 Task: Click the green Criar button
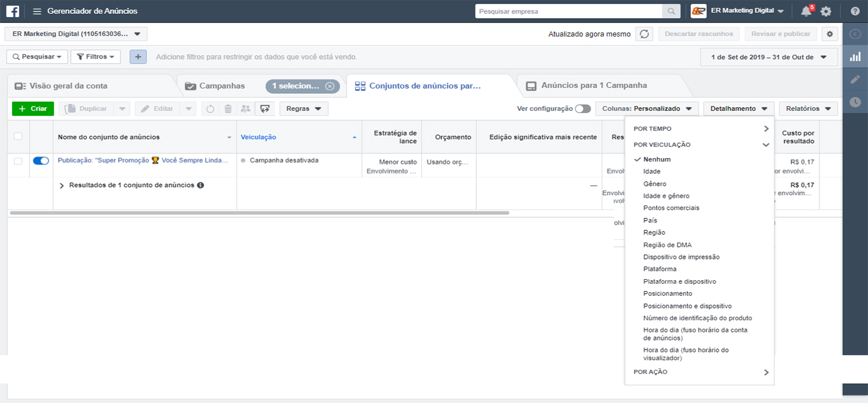click(x=33, y=109)
